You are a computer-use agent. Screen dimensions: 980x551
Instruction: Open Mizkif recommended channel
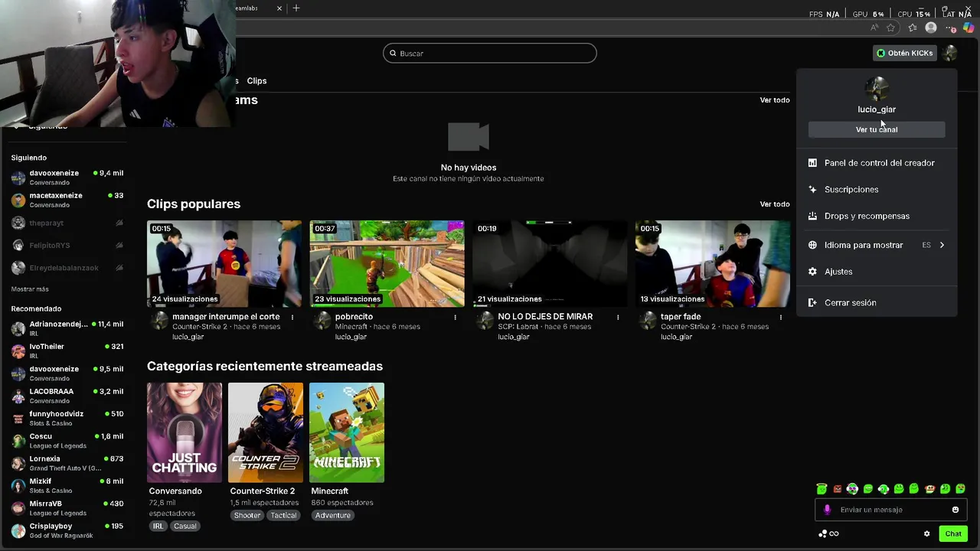67,485
